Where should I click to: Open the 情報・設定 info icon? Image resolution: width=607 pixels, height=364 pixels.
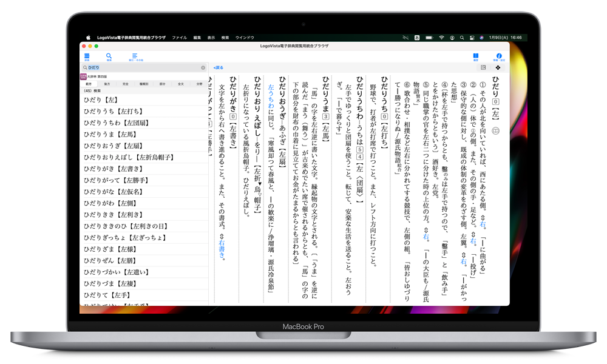coord(499,56)
